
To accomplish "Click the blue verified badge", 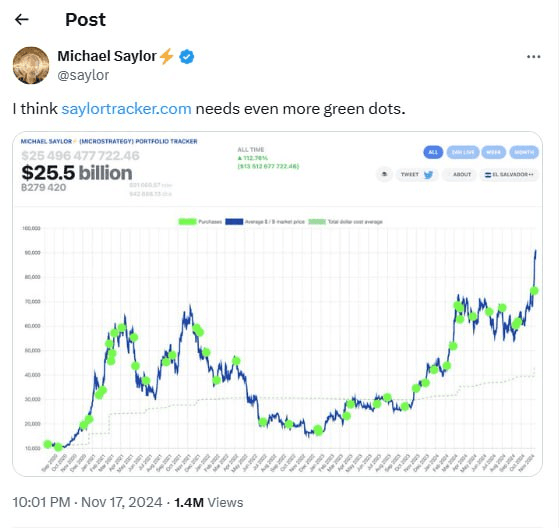I will tap(186, 57).
